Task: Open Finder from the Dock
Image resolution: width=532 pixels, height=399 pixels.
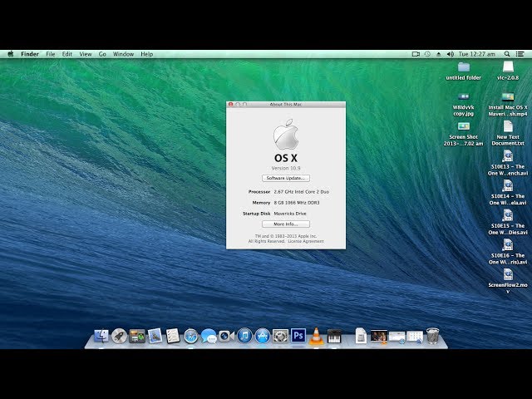Action: coord(101,336)
